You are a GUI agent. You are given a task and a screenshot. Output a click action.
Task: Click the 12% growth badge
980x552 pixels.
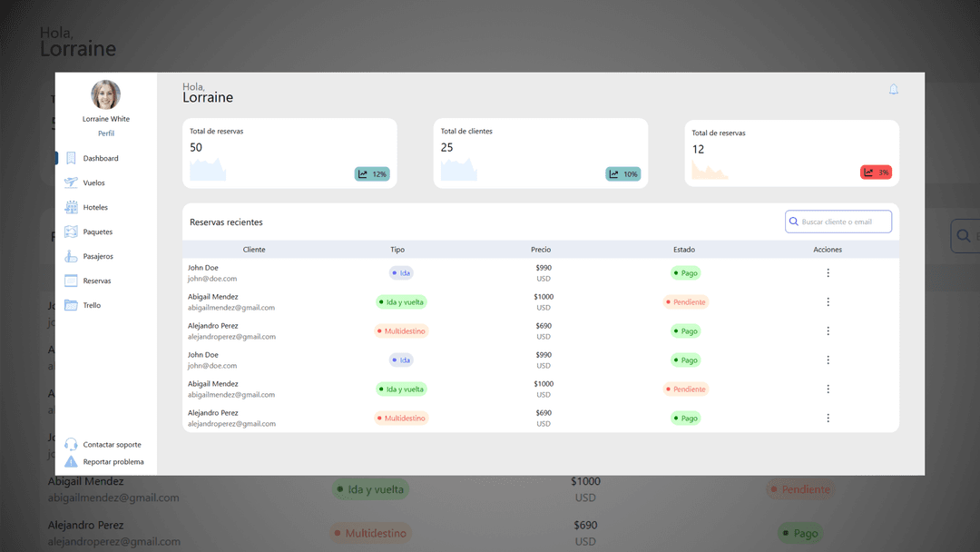[372, 174]
